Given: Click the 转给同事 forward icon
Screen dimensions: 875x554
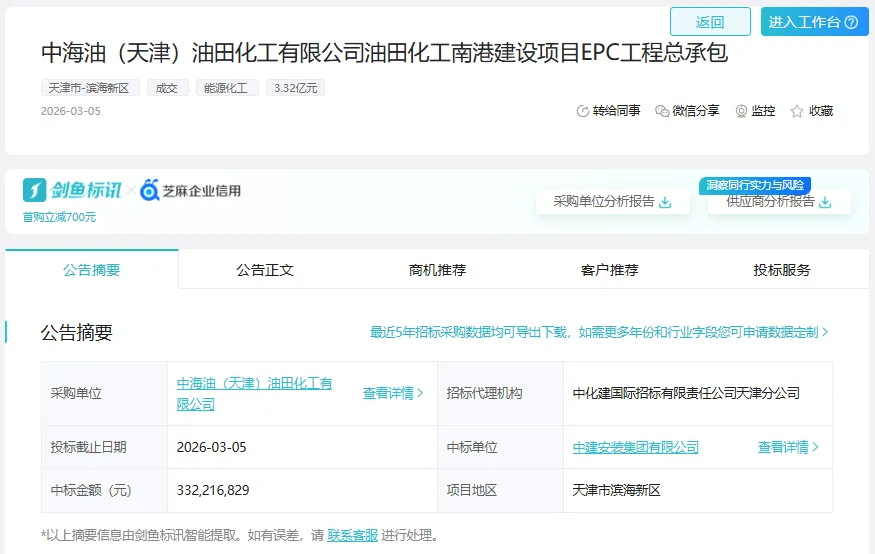Looking at the screenshot, I should (583, 111).
